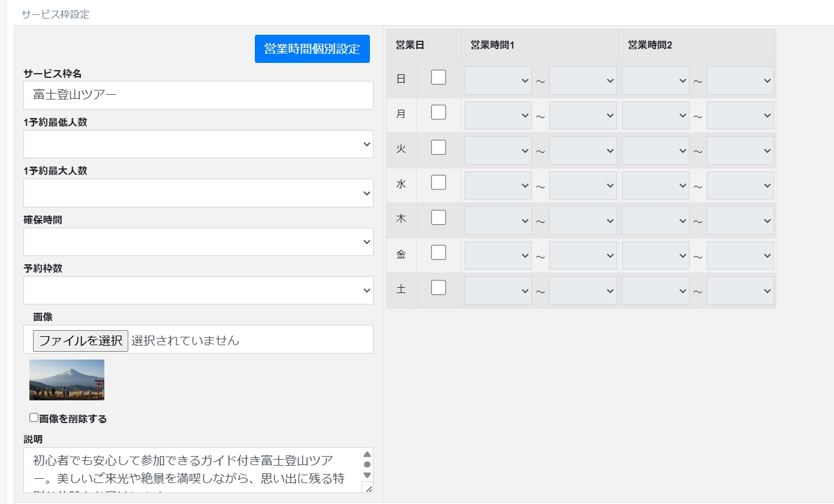Screen dimensions: 834x504
Task: Open the 予約枠数 dropdown
Action: click(x=198, y=290)
